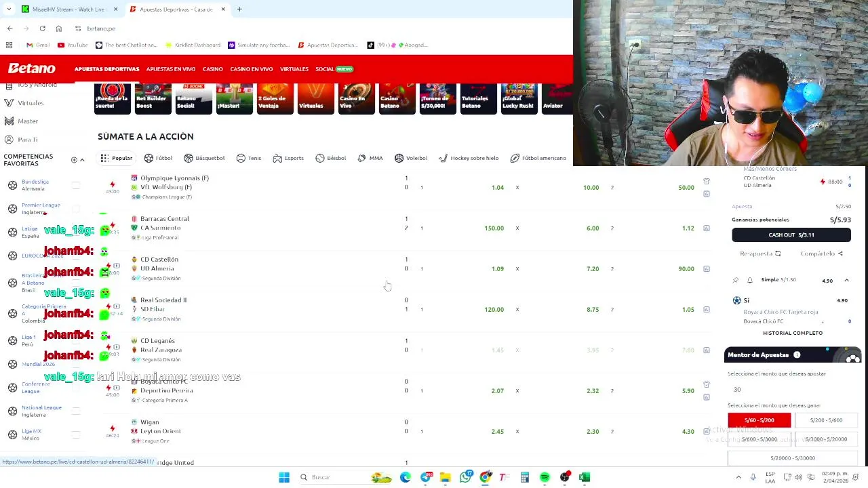Select the Popular category tab

pyautogui.click(x=117, y=158)
